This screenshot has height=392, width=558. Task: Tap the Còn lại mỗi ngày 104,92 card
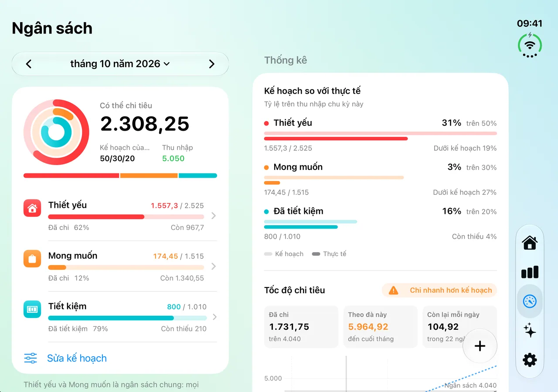click(x=460, y=327)
